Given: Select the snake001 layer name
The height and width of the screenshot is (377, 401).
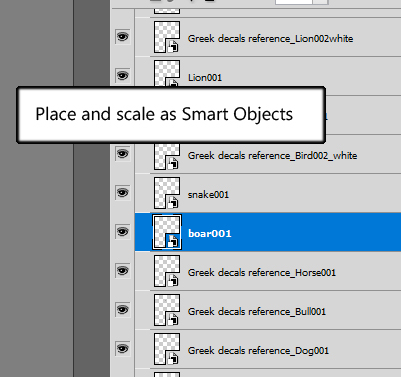Looking at the screenshot, I should coord(208,195).
